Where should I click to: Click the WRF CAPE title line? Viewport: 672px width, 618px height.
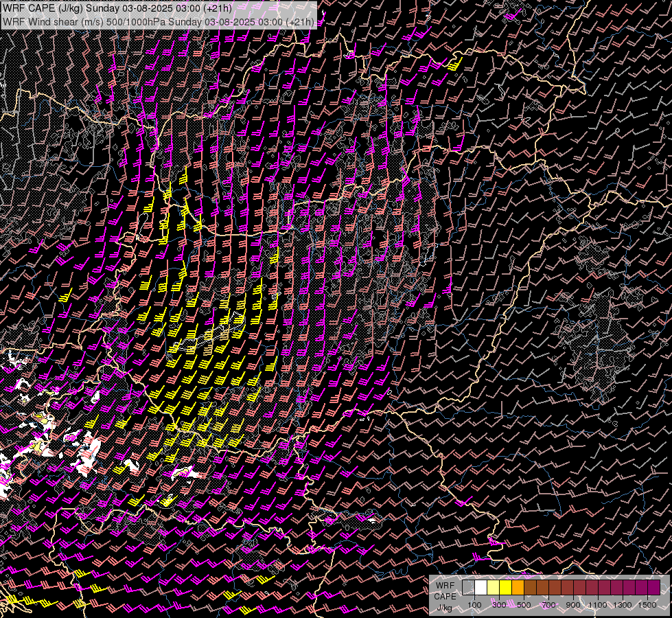click(x=117, y=8)
